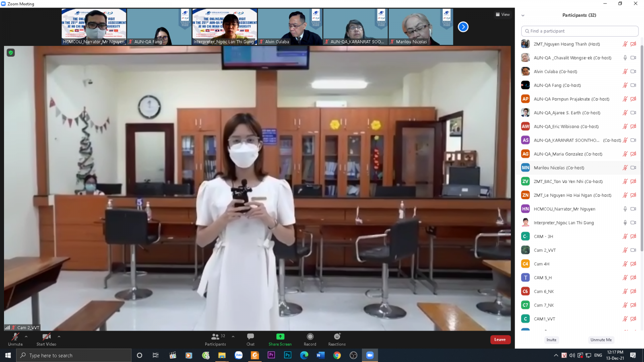
Task: Click the red Leave button
Action: click(x=500, y=339)
